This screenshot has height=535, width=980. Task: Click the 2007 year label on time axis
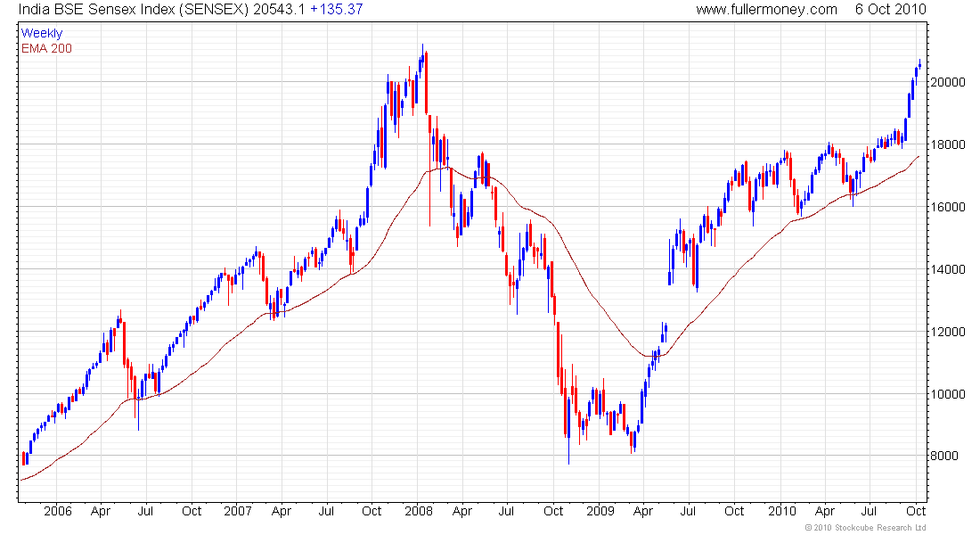[x=238, y=511]
